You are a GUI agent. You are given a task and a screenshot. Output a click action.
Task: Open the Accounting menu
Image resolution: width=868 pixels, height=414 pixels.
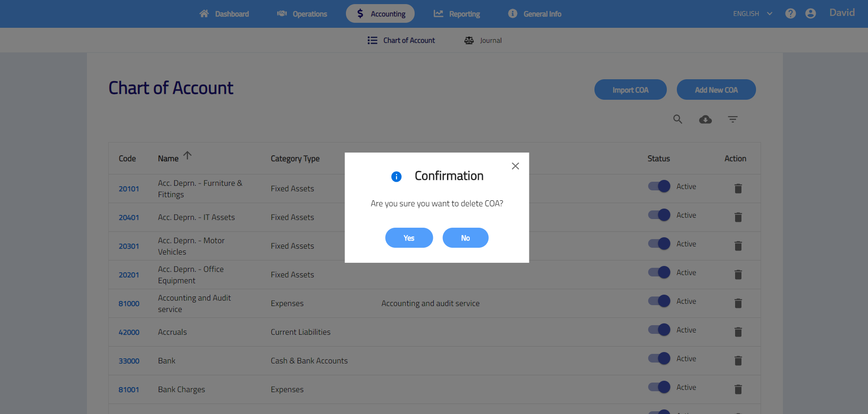[x=380, y=14]
